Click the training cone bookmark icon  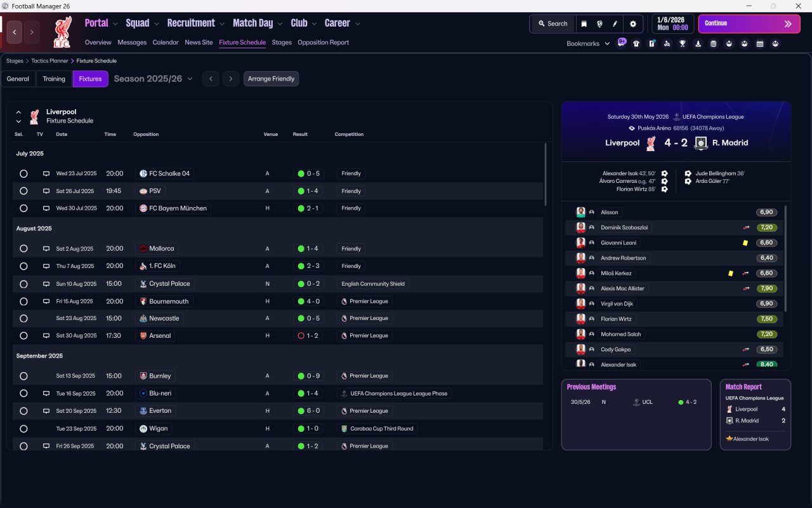coord(698,44)
